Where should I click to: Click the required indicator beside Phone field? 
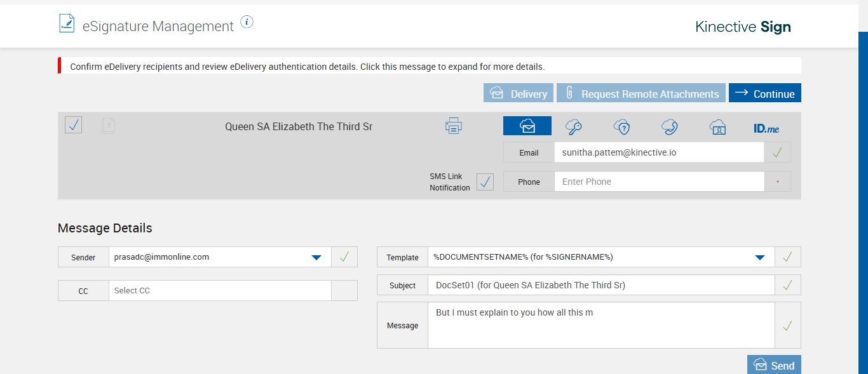pyautogui.click(x=778, y=182)
